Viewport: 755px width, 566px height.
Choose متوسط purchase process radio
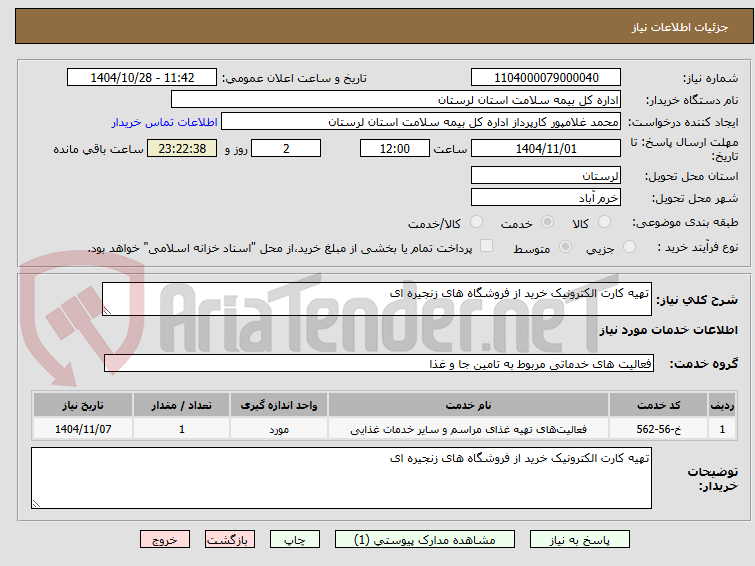click(x=565, y=247)
